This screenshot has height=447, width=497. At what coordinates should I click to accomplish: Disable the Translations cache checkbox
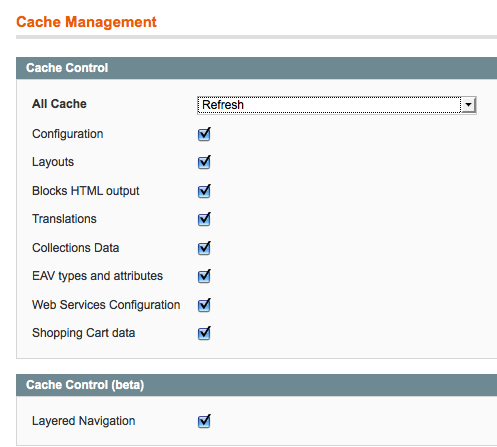click(204, 219)
